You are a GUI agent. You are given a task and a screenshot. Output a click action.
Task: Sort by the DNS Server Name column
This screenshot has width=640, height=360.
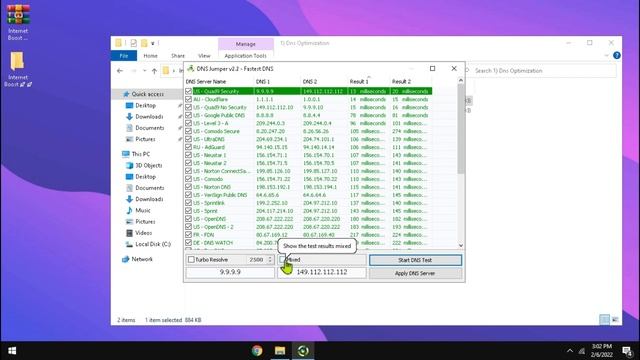click(219, 82)
